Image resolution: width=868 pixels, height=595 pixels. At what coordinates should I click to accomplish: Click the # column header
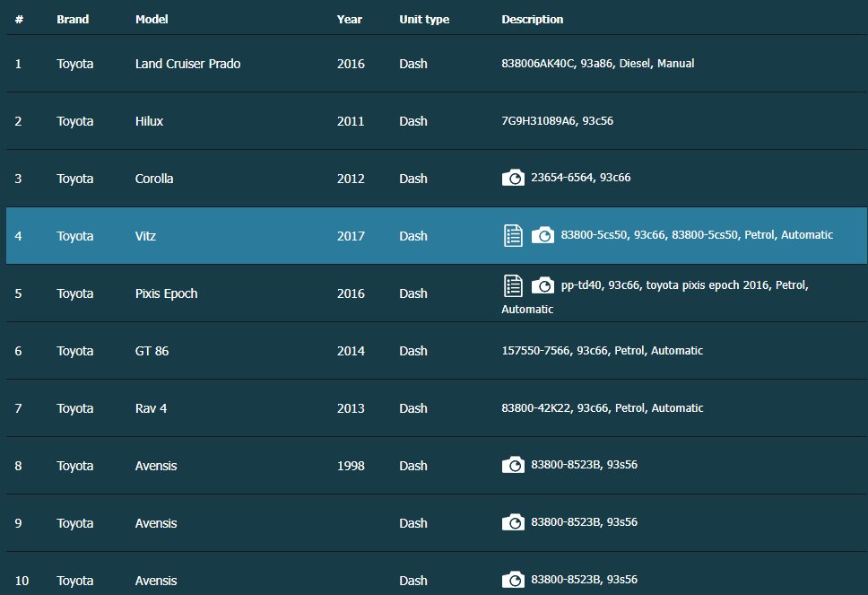[19, 20]
